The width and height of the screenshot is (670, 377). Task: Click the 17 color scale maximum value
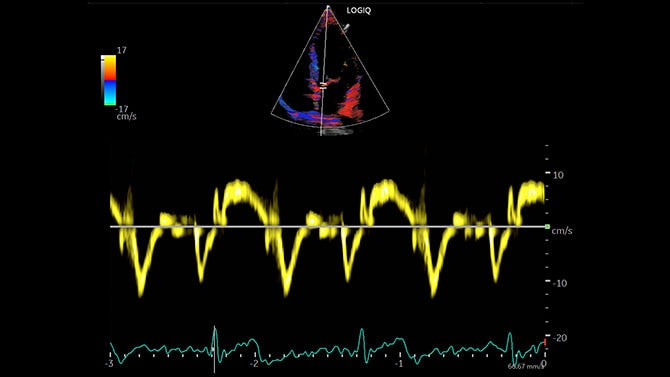click(122, 50)
